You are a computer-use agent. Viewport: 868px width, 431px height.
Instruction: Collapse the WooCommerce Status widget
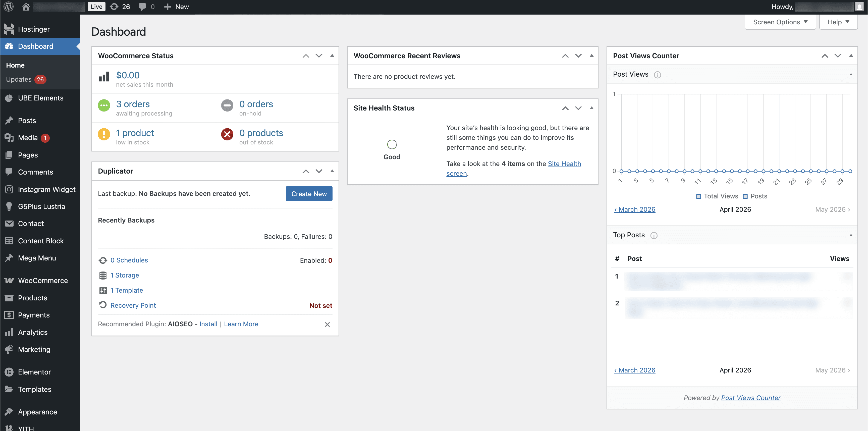click(332, 56)
